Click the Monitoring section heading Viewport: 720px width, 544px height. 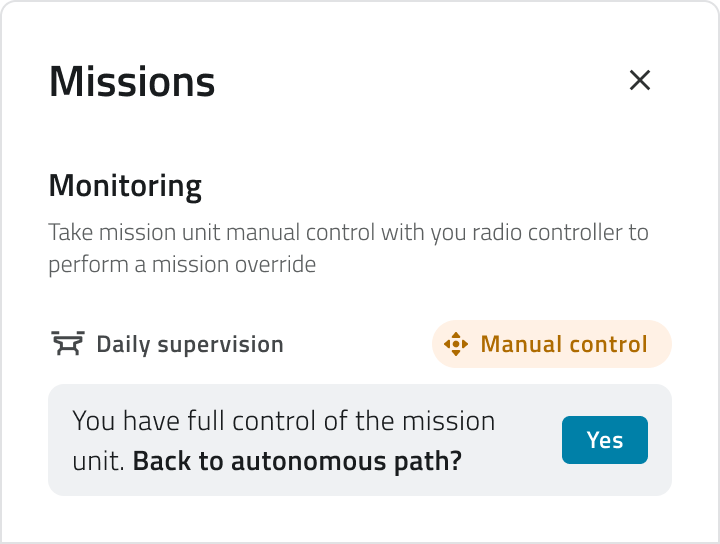[125, 186]
